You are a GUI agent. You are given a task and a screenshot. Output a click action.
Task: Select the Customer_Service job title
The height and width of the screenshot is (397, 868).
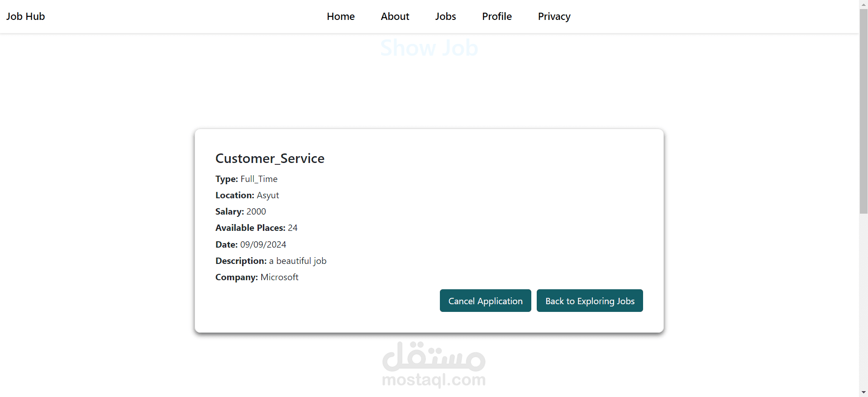[x=270, y=158]
